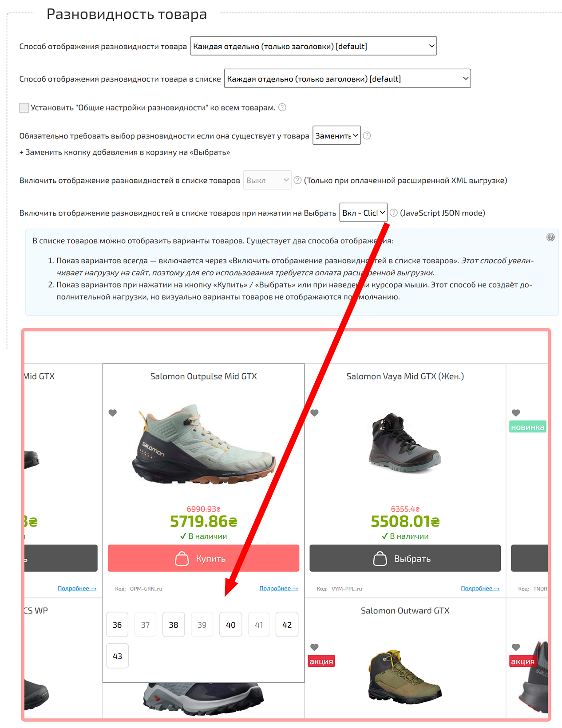This screenshot has width=562, height=728.
Task: Click help icon next to "Вкл - Click" dropdown
Action: coord(393,213)
